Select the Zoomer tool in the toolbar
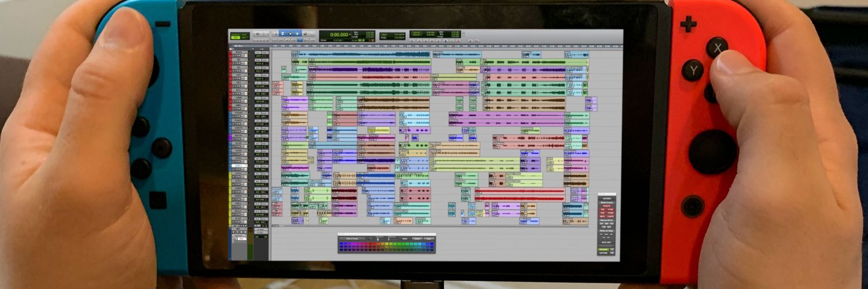Screen dimensions: 868x289 (275, 34)
